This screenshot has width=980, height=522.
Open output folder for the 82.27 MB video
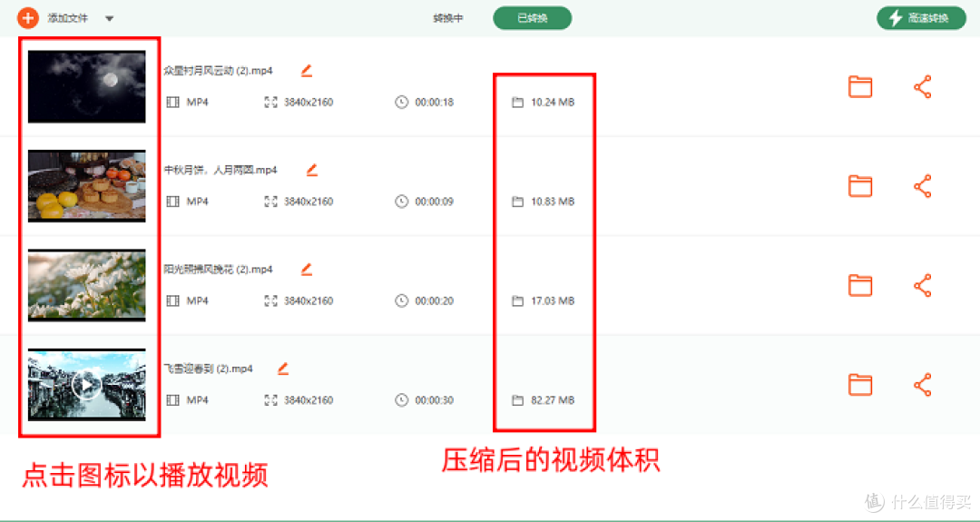point(860,385)
